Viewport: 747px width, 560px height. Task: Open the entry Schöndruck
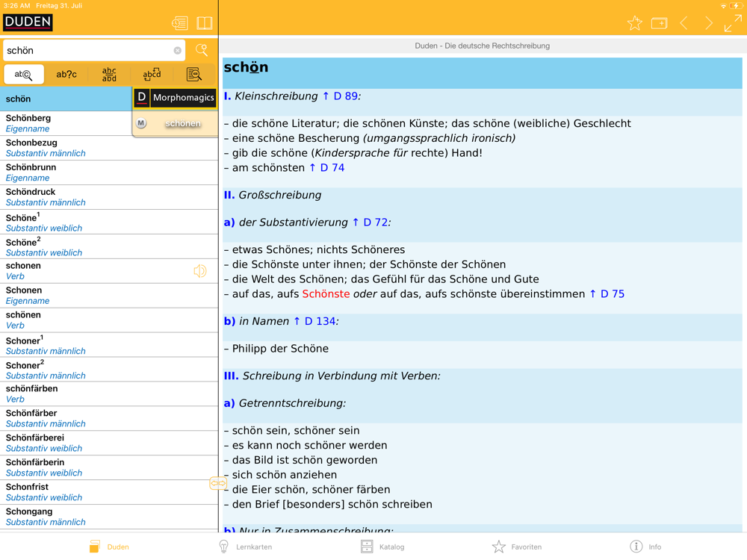point(109,197)
